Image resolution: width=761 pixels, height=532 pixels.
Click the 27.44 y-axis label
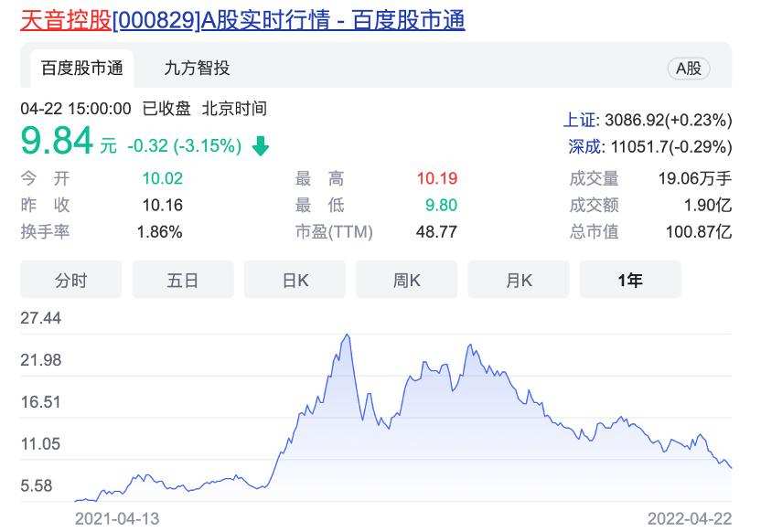point(41,318)
